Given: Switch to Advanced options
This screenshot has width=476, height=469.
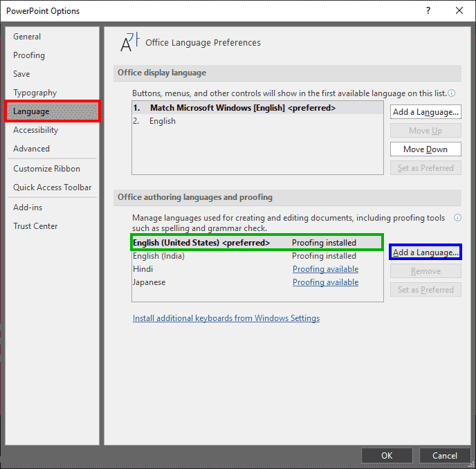Looking at the screenshot, I should 52,149.
